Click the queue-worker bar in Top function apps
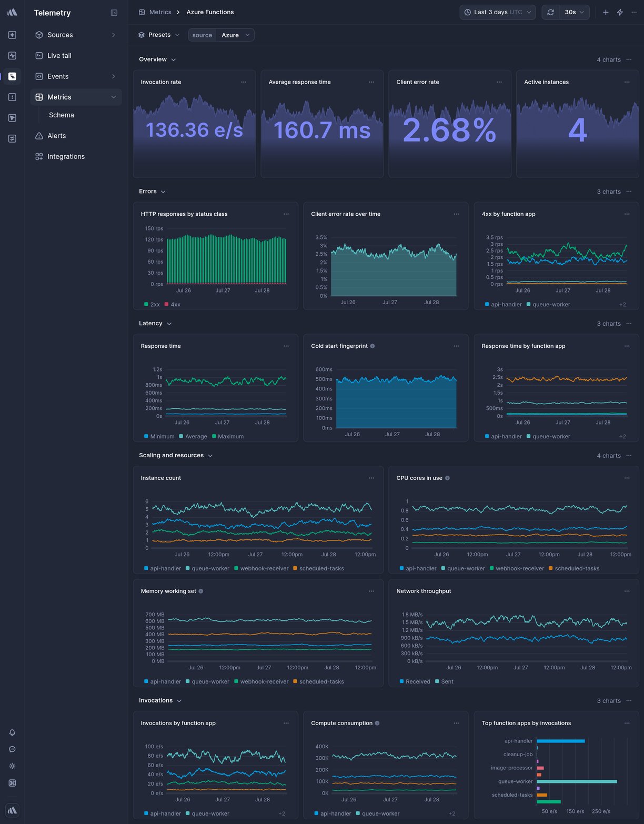This screenshot has height=824, width=644. pyautogui.click(x=577, y=781)
